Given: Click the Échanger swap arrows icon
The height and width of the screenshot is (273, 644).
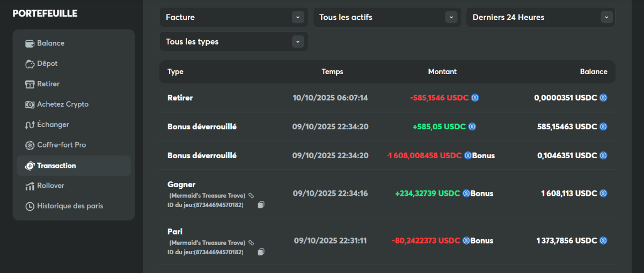Looking at the screenshot, I should 30,125.
